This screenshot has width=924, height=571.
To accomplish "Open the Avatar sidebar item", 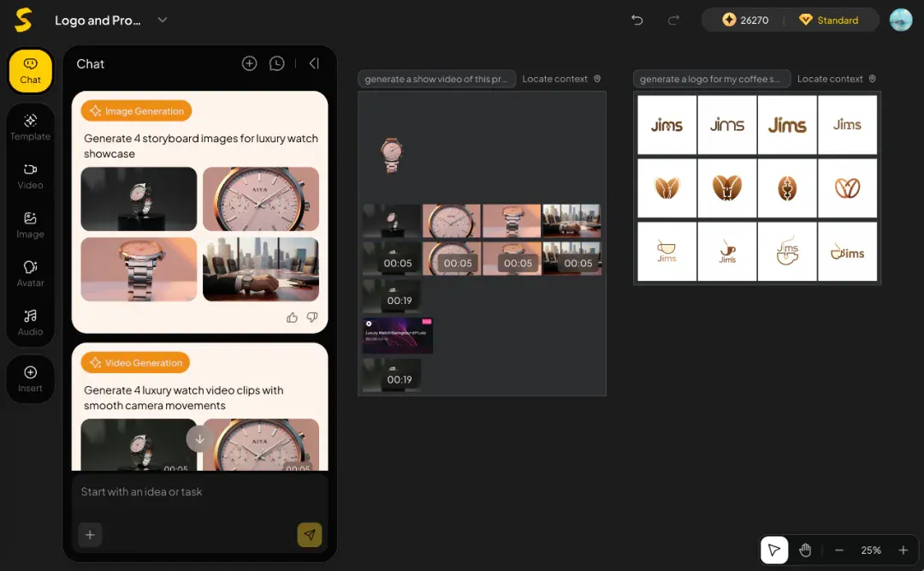I will tap(31, 274).
